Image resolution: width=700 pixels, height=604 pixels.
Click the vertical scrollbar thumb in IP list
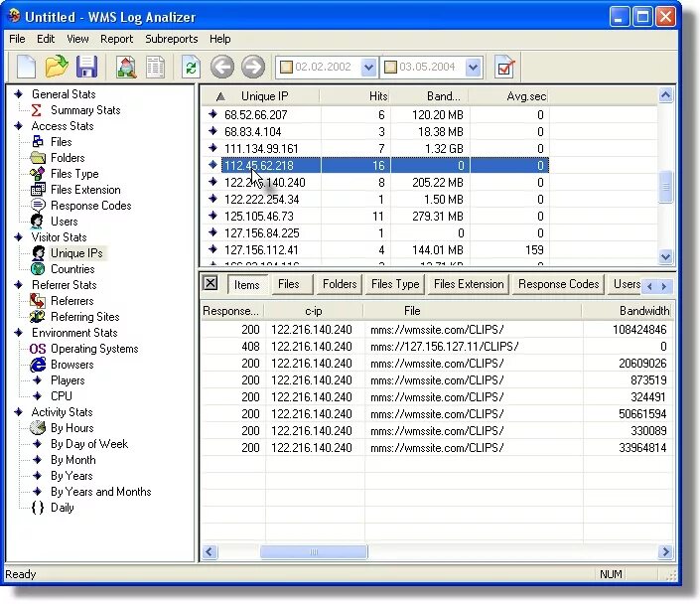tap(665, 187)
